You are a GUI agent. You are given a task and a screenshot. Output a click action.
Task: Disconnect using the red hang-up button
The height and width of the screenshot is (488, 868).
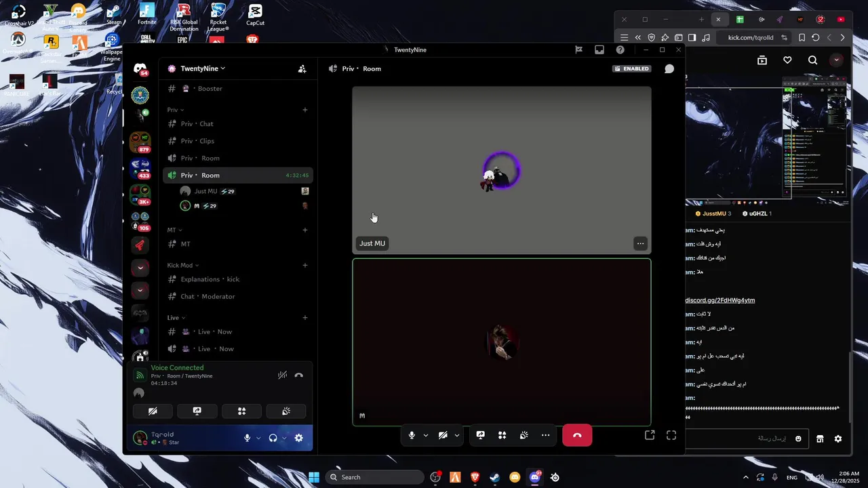tap(577, 435)
